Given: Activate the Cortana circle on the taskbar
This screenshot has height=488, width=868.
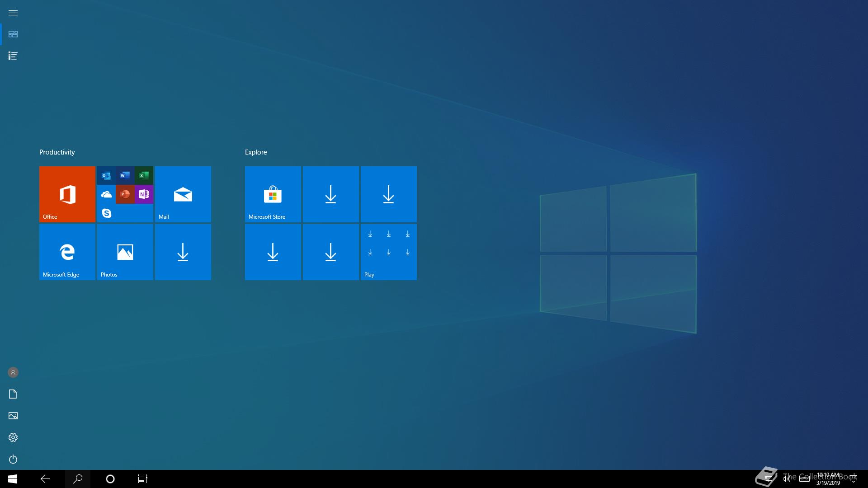Looking at the screenshot, I should coord(110,479).
